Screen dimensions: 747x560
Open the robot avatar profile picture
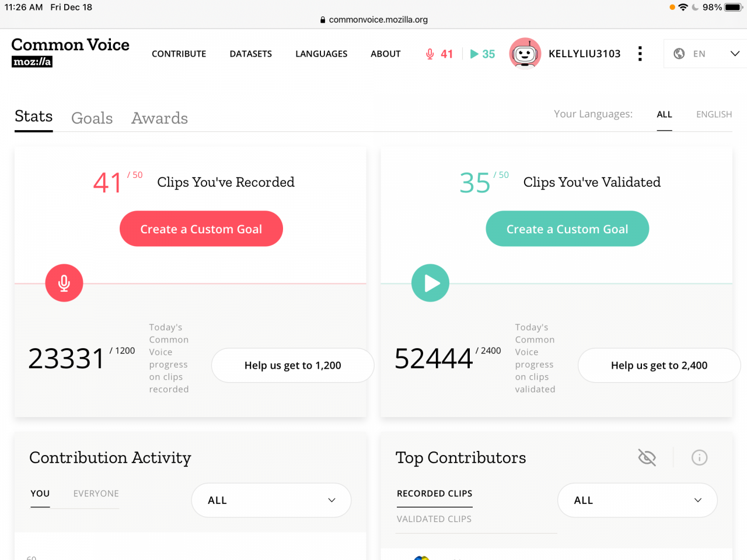[x=525, y=54]
